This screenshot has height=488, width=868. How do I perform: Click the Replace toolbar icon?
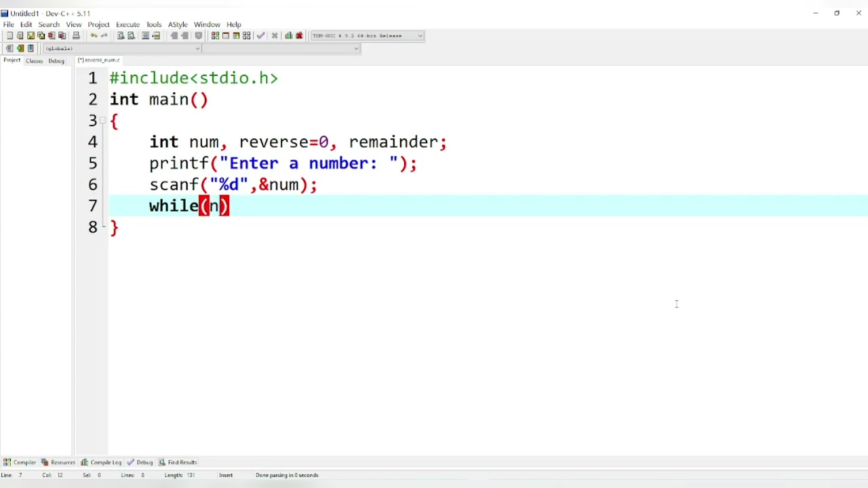click(x=131, y=35)
